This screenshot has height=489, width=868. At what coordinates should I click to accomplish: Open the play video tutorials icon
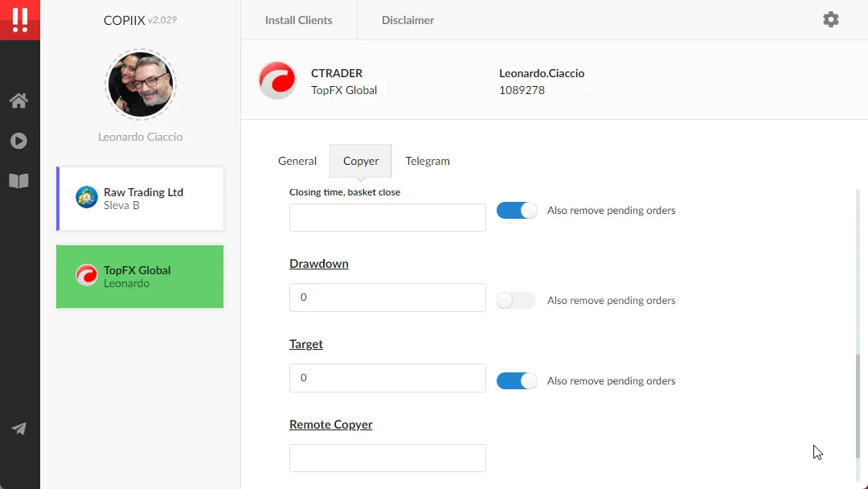[18, 141]
